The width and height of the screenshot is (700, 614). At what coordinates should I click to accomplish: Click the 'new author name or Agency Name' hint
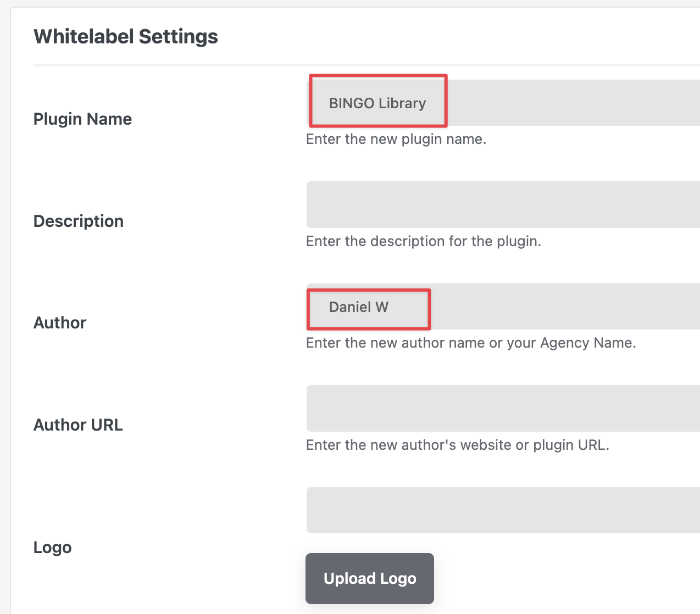tap(471, 343)
